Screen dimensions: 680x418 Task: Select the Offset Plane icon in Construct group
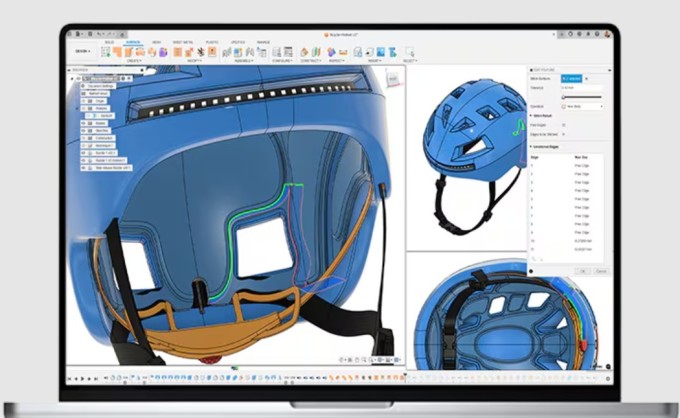pos(304,52)
